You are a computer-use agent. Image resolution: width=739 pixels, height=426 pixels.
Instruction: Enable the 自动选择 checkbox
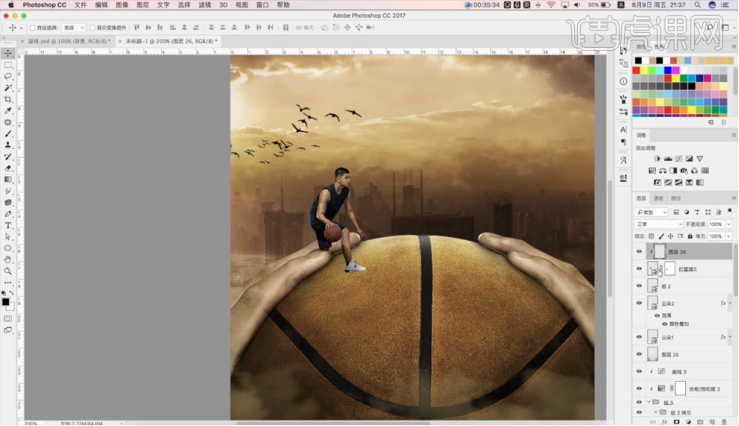click(34, 28)
